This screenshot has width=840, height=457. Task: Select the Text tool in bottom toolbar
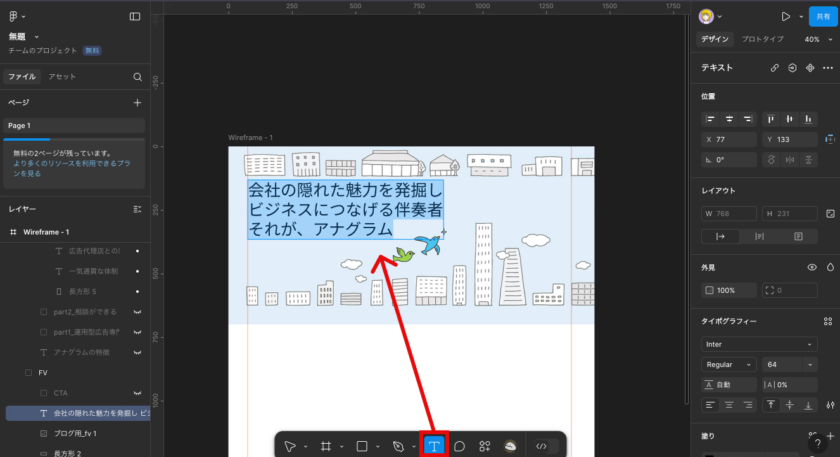435,445
